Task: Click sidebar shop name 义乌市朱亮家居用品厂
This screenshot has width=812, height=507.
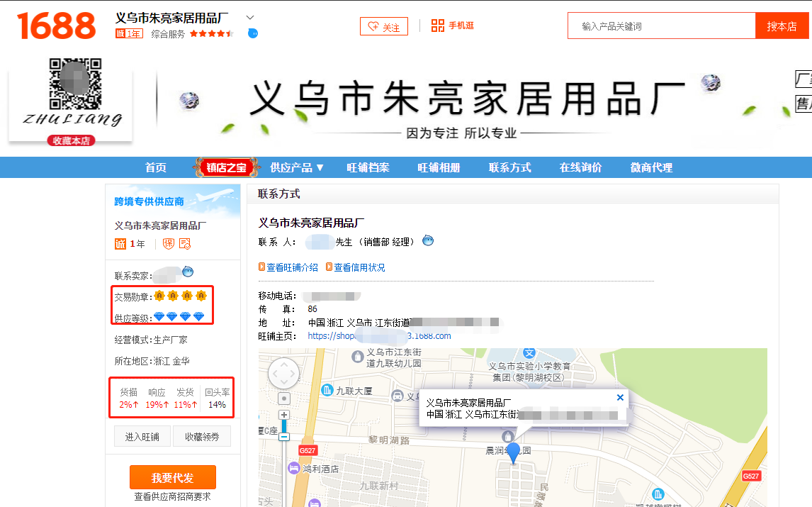Action: 160,225
